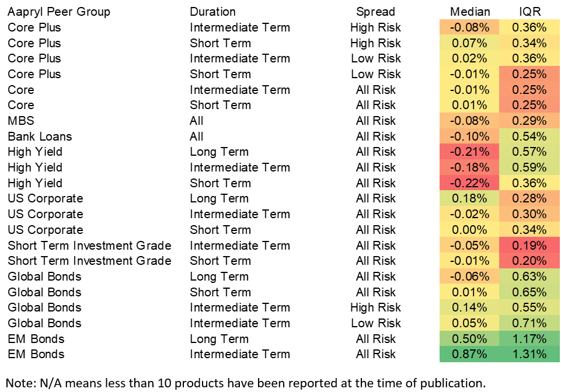The width and height of the screenshot is (561, 392).
Task: Click the -0.10% Bank Loans median cell
Action: [x=470, y=136]
